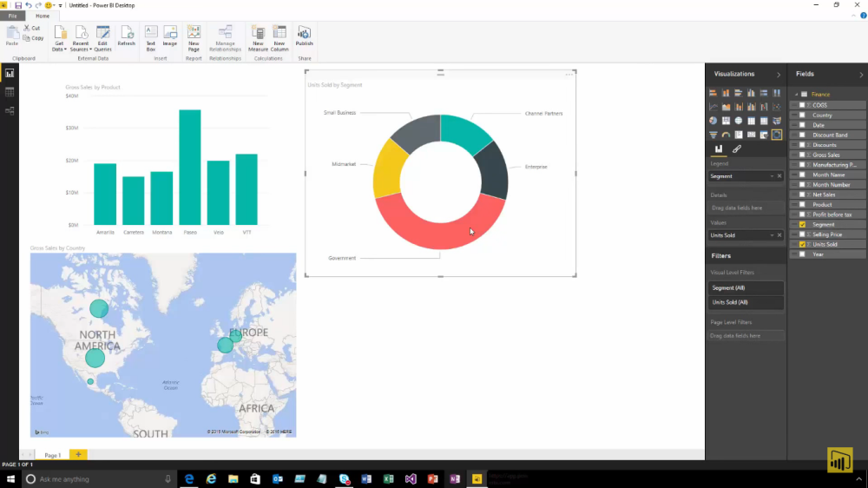Select the donut chart visualization type
Image resolution: width=868 pixels, height=488 pixels.
point(777,135)
